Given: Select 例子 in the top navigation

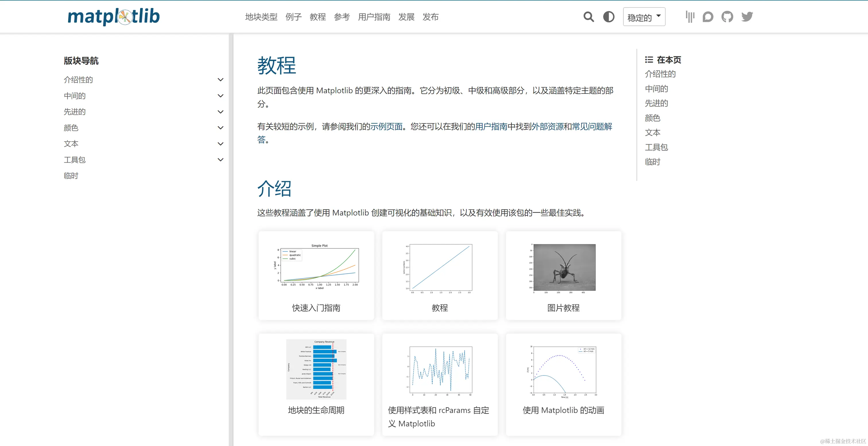Looking at the screenshot, I should pos(293,17).
